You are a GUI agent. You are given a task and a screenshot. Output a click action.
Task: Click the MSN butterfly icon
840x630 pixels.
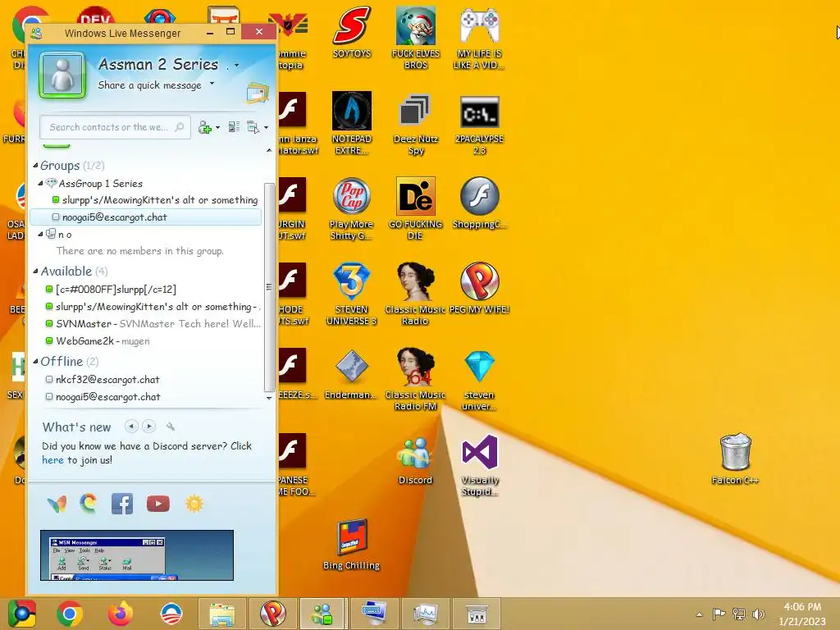coord(57,504)
